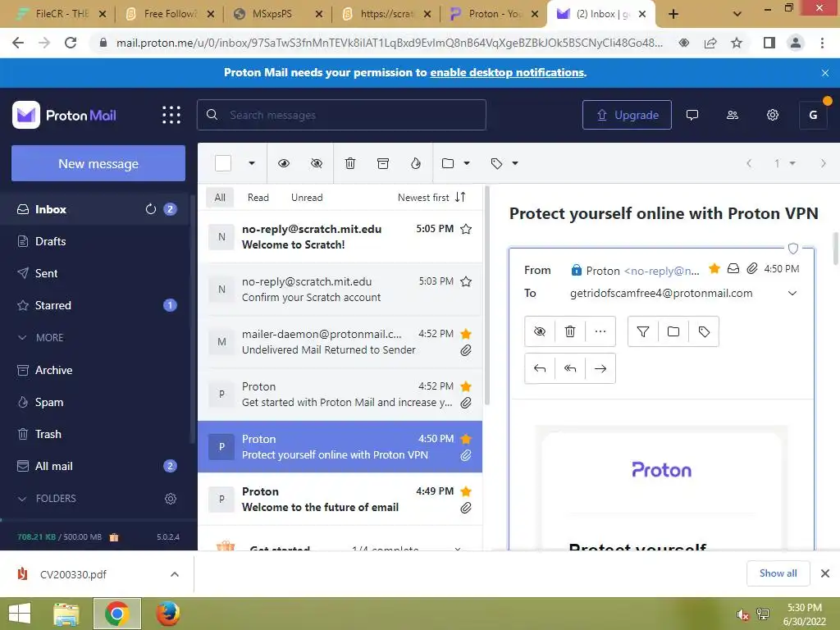Open more actions ellipsis in message
The height and width of the screenshot is (630, 840).
tap(600, 331)
